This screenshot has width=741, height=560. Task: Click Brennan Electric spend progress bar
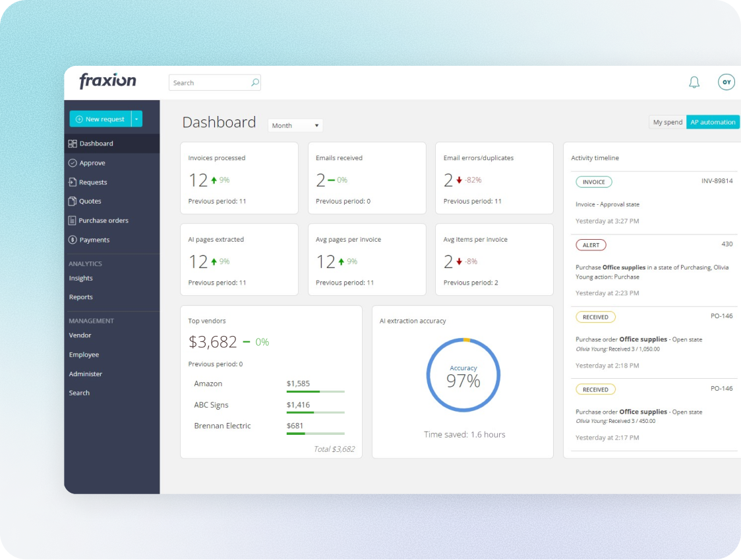click(316, 434)
